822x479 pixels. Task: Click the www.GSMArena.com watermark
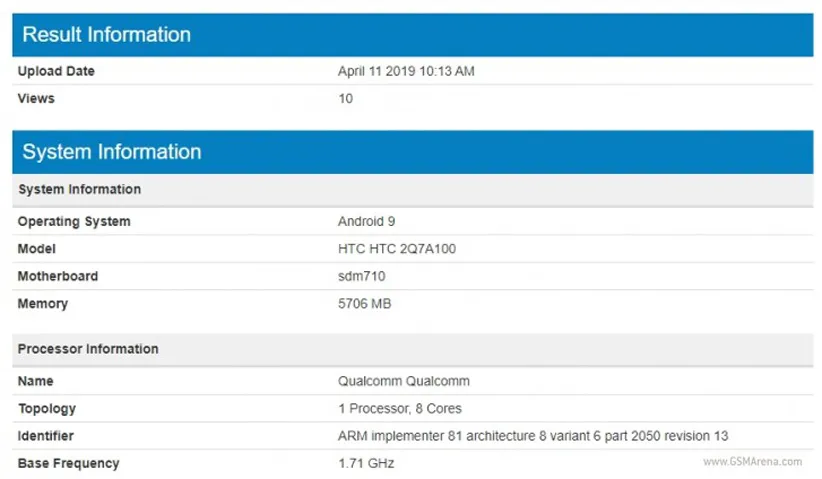(x=752, y=462)
